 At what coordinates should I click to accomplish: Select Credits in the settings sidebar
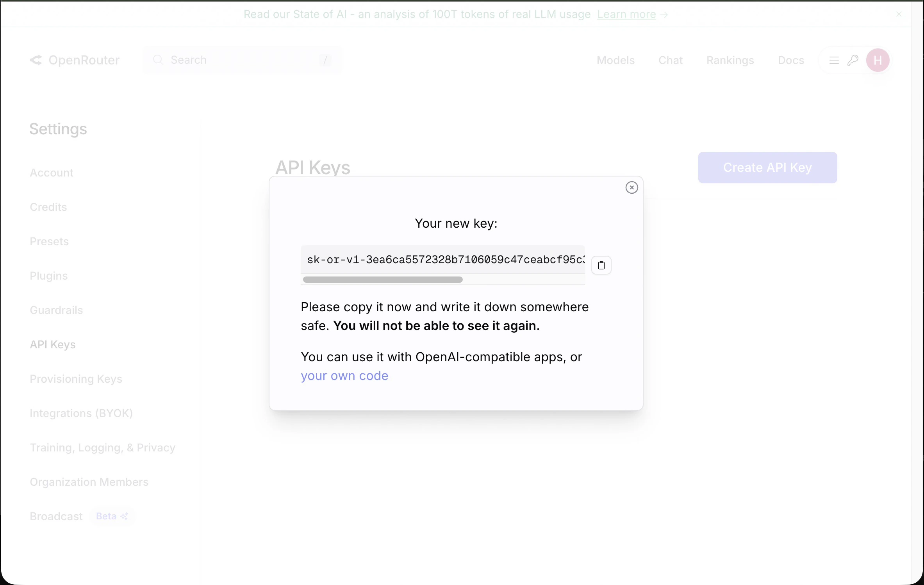click(48, 207)
